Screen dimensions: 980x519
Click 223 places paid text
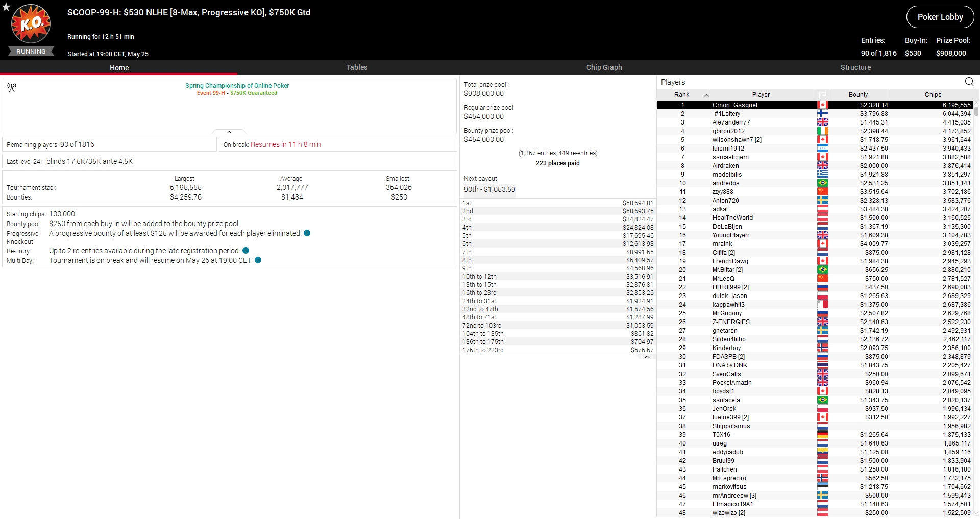(557, 163)
